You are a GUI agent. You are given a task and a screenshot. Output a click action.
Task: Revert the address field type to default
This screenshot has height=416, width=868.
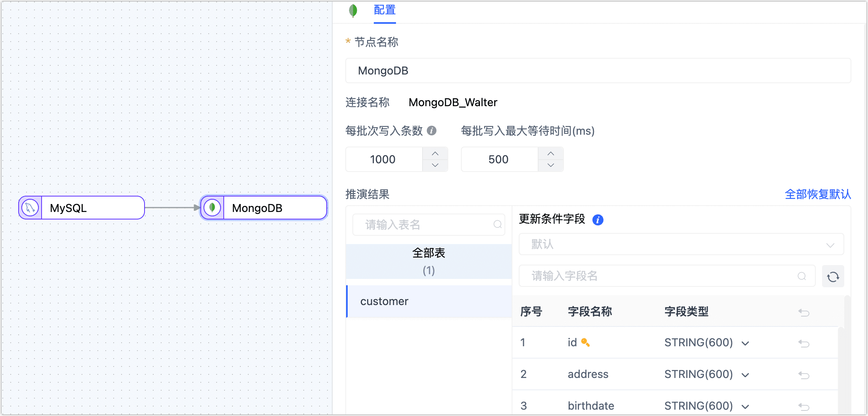pos(804,375)
